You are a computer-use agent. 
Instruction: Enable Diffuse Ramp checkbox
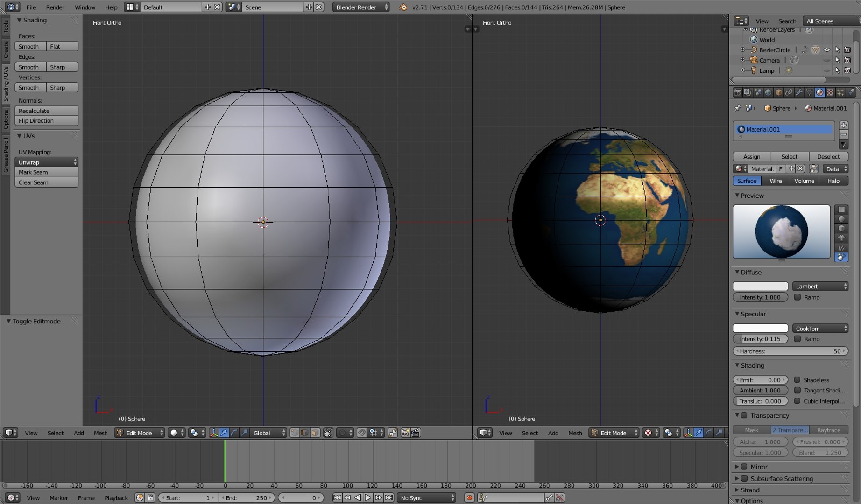point(797,297)
